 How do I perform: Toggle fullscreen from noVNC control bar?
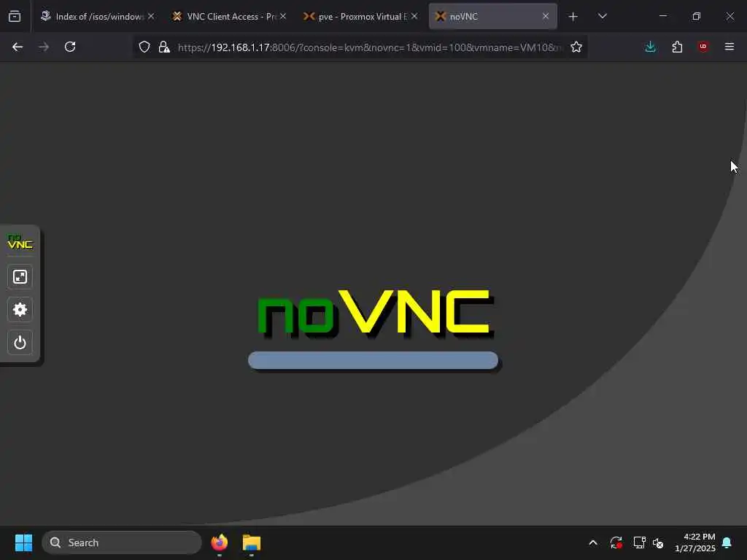point(20,276)
